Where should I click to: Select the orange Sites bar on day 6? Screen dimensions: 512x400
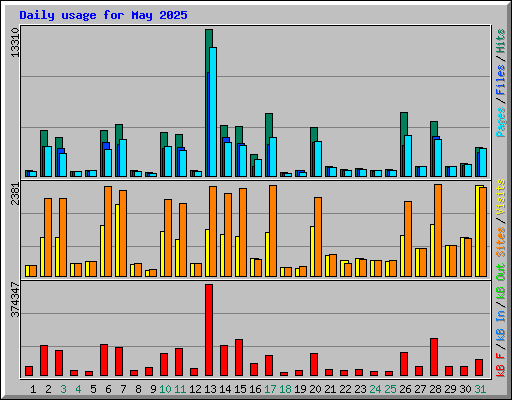(x=108, y=231)
